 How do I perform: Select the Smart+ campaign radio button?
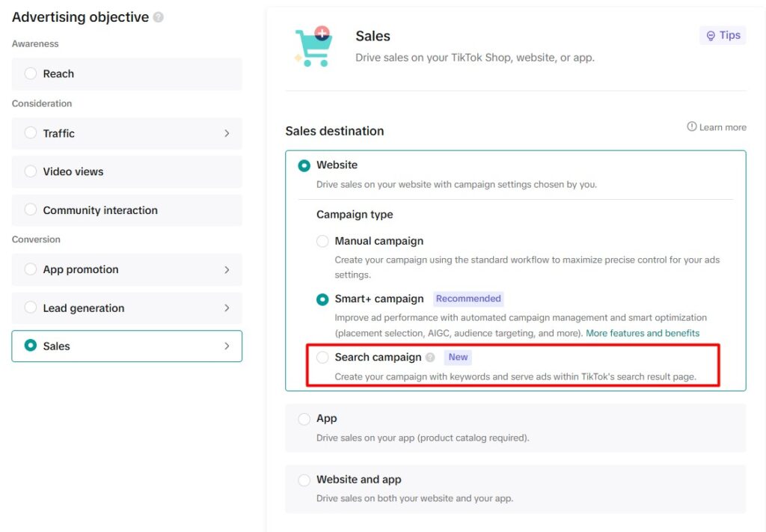pyautogui.click(x=322, y=299)
